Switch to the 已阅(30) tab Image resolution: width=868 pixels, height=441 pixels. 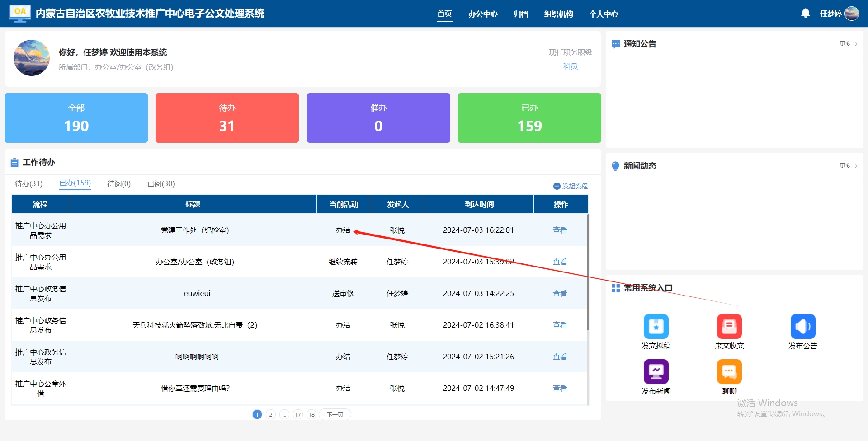[x=161, y=183]
